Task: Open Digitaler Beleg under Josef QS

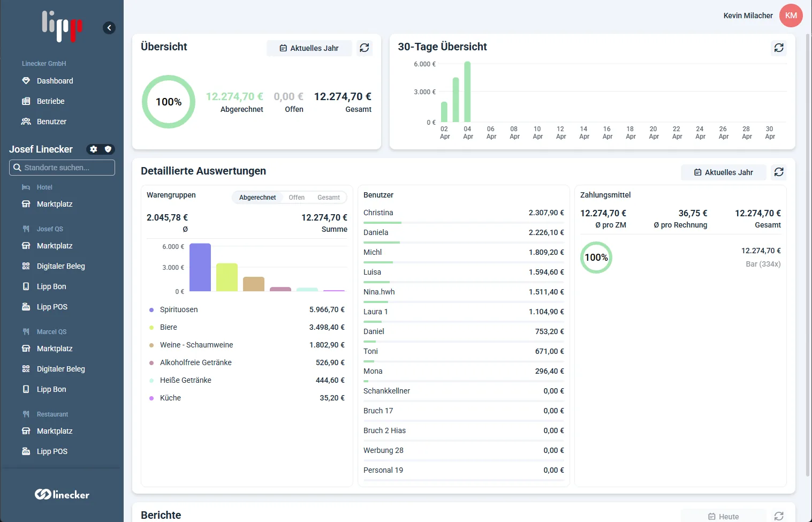Action: pos(62,266)
